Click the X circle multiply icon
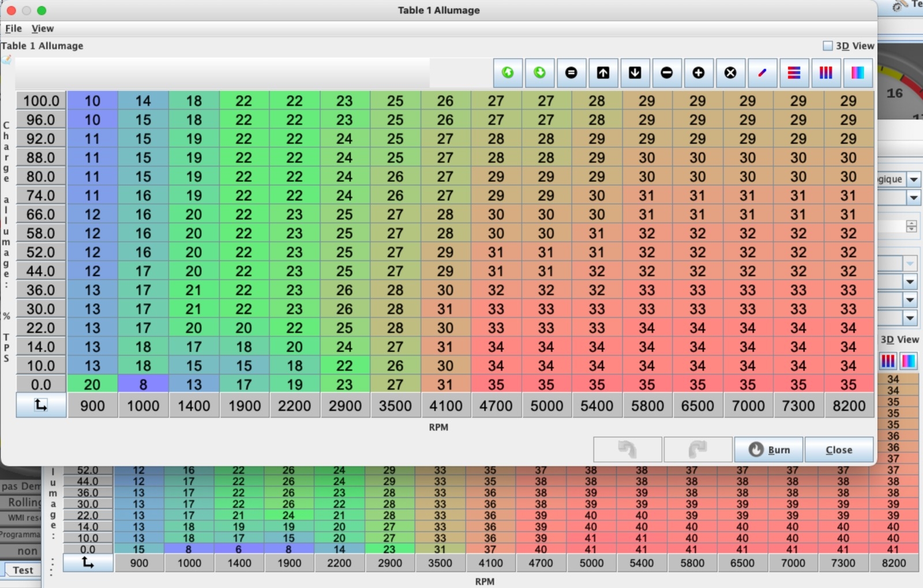The height and width of the screenshot is (588, 923). click(x=730, y=73)
